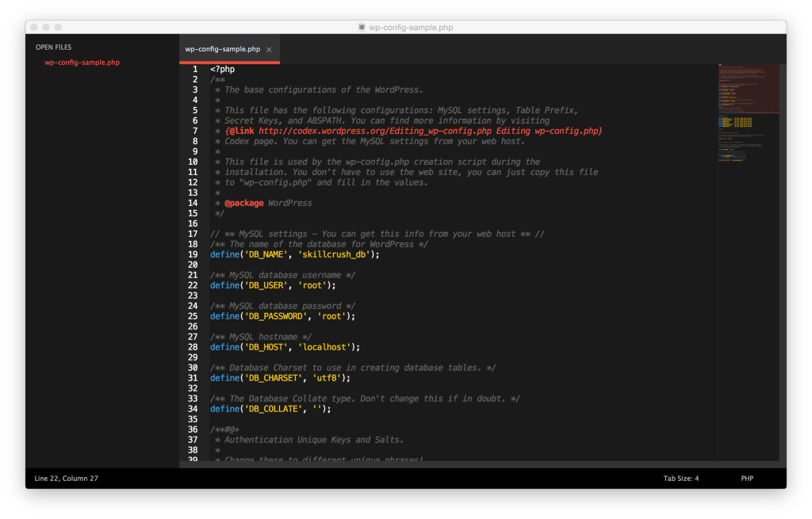This screenshot has width=812, height=519.
Task: Click the minimap code overview
Action: [749, 113]
